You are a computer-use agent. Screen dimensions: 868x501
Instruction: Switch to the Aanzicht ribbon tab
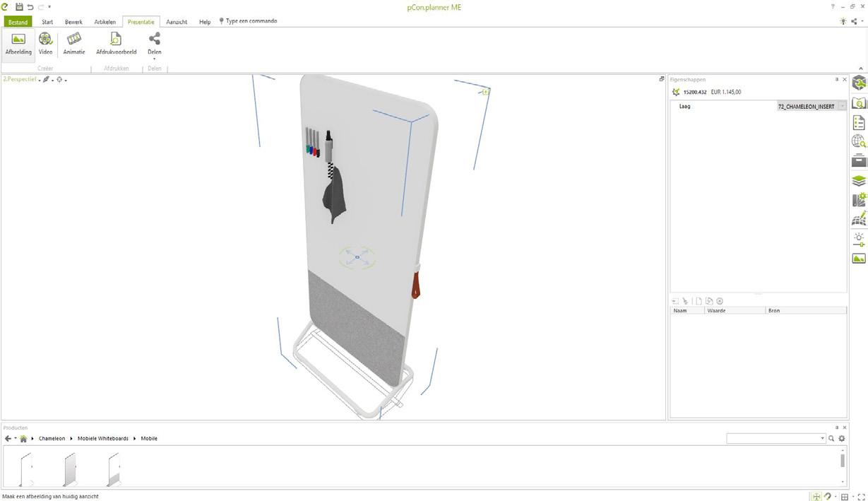(177, 22)
